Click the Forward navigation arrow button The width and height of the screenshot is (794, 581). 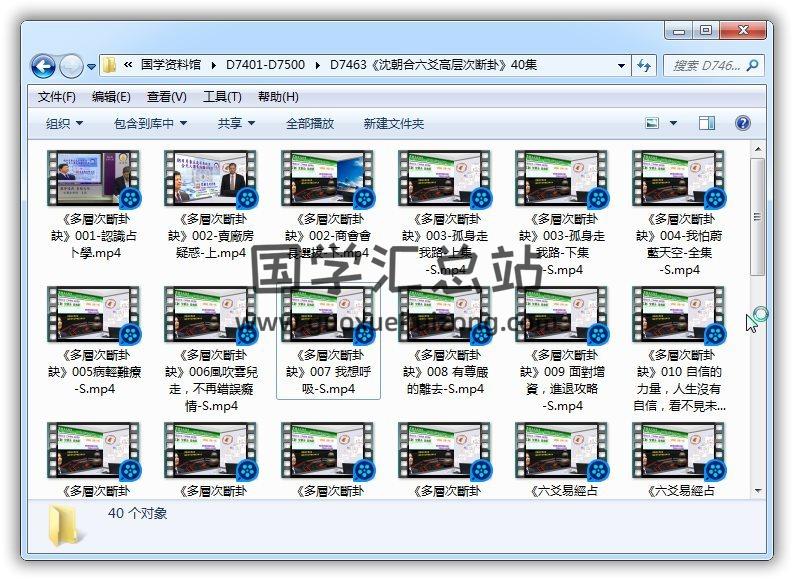click(x=71, y=66)
